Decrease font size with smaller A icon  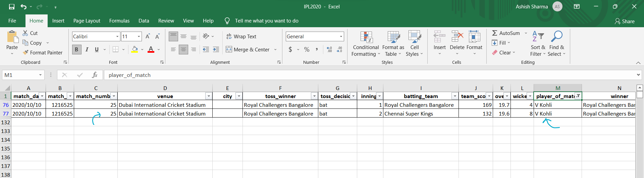coord(157,36)
